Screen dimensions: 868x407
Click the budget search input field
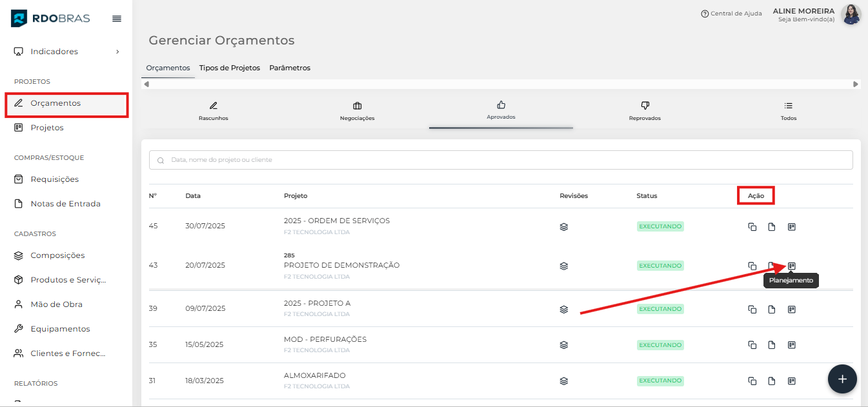[x=501, y=160]
